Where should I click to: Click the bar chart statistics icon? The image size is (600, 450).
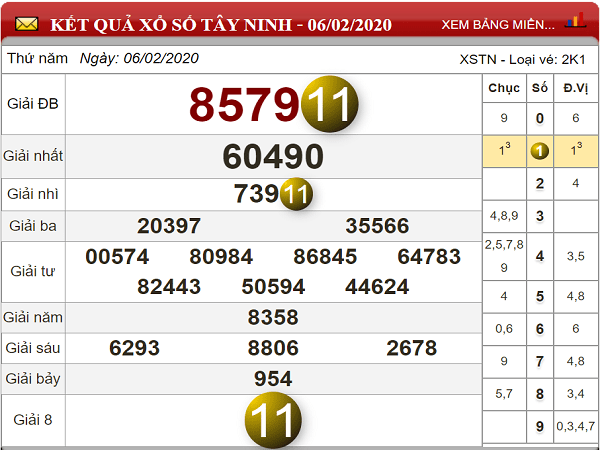pos(576,20)
